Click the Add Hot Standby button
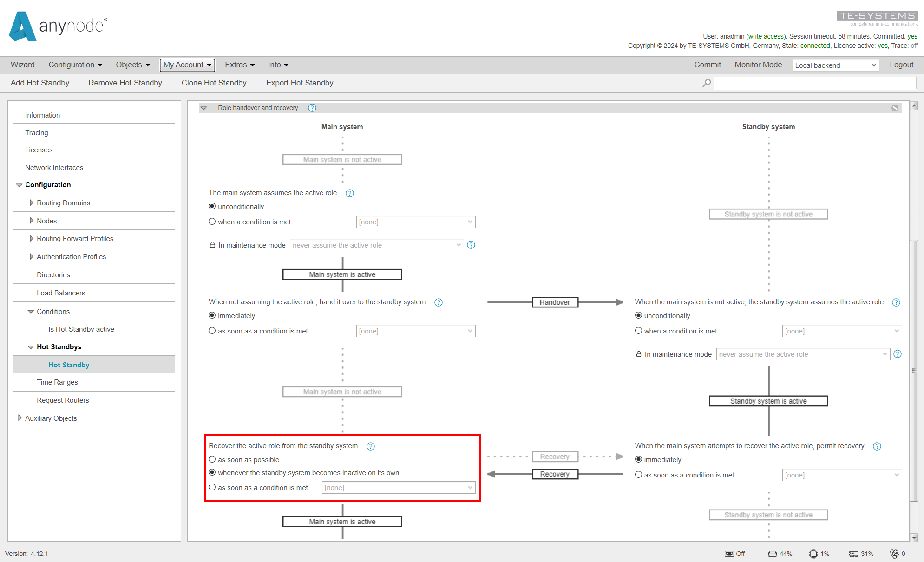The height and width of the screenshot is (562, 924). [42, 83]
